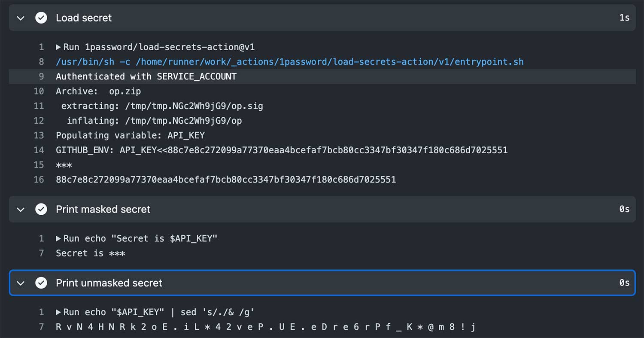Click the Authenticated with SERVICE_ACCOUNT log line
The image size is (644, 338).
click(146, 76)
